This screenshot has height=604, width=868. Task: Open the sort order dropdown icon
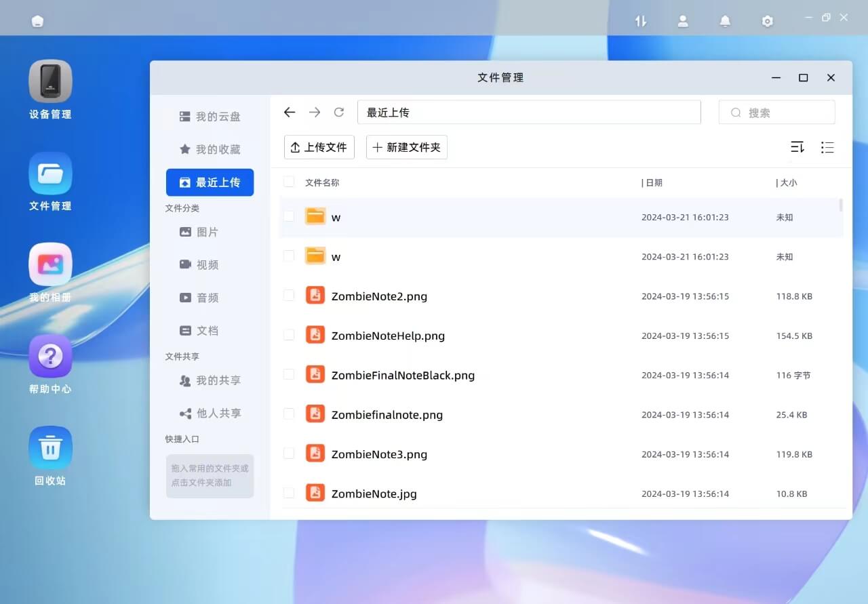[797, 147]
